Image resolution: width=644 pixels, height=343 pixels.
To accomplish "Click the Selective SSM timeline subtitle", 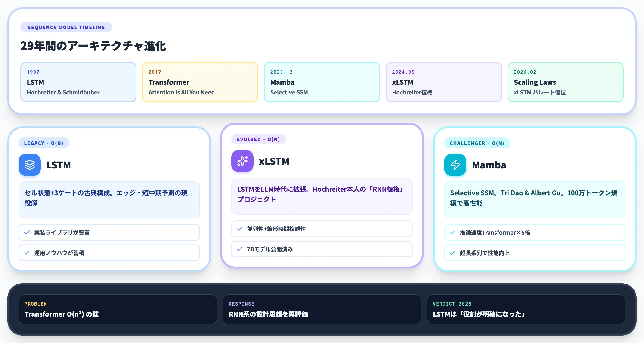I will pyautogui.click(x=289, y=92).
